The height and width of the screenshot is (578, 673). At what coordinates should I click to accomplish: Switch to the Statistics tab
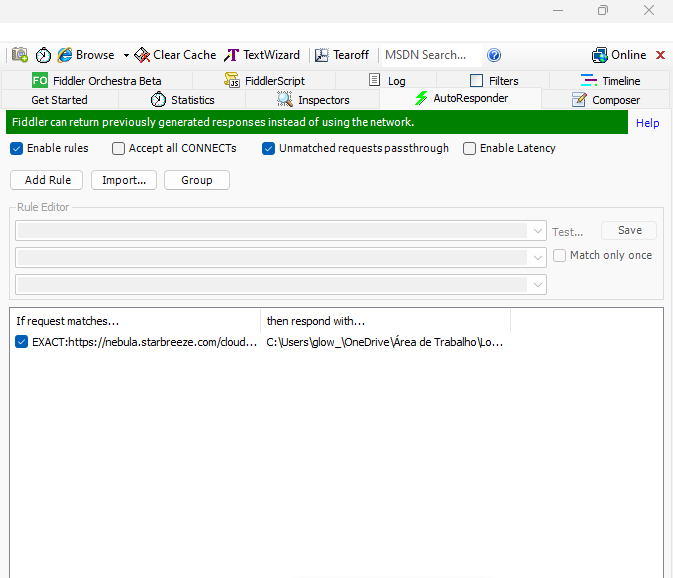(182, 100)
